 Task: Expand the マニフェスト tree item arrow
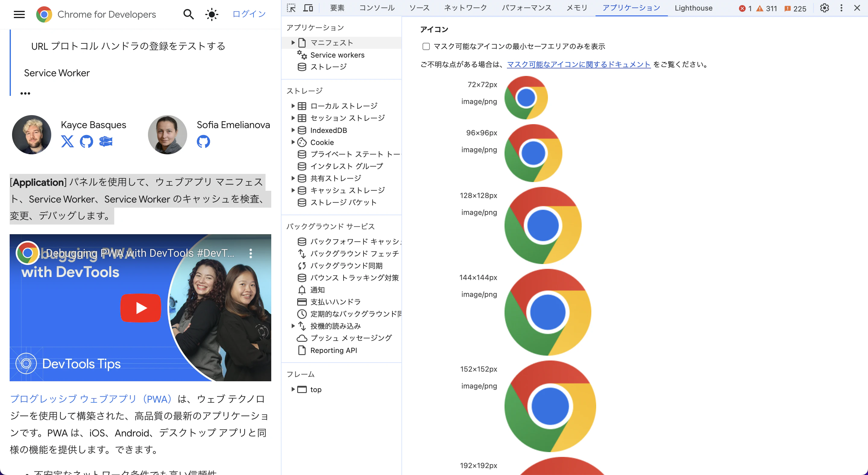293,42
